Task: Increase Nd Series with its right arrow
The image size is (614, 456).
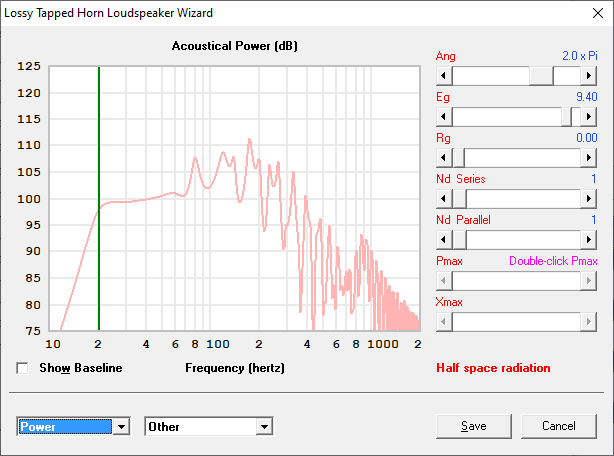Action: pyautogui.click(x=589, y=199)
